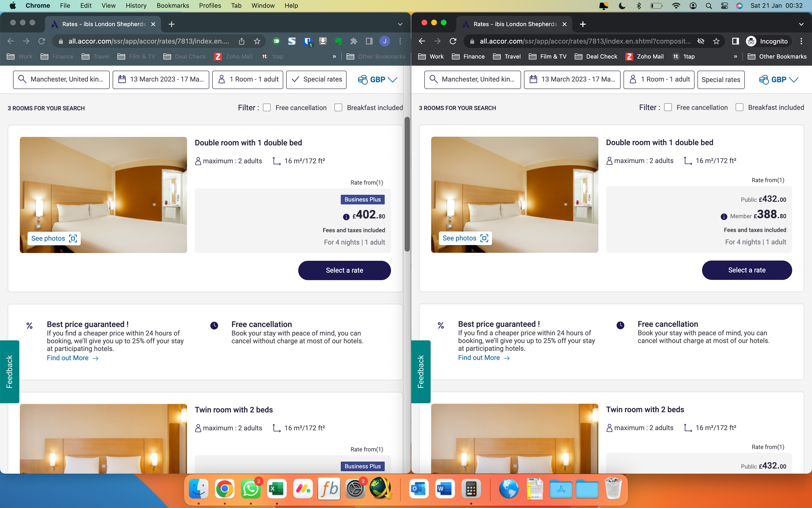Toggle Do Not Disturb moon in menu bar
Screen dimensions: 812x508
coord(622,6)
